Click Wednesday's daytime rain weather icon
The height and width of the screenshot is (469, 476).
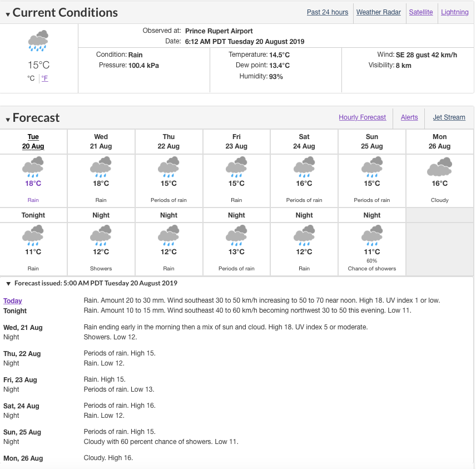101,165
